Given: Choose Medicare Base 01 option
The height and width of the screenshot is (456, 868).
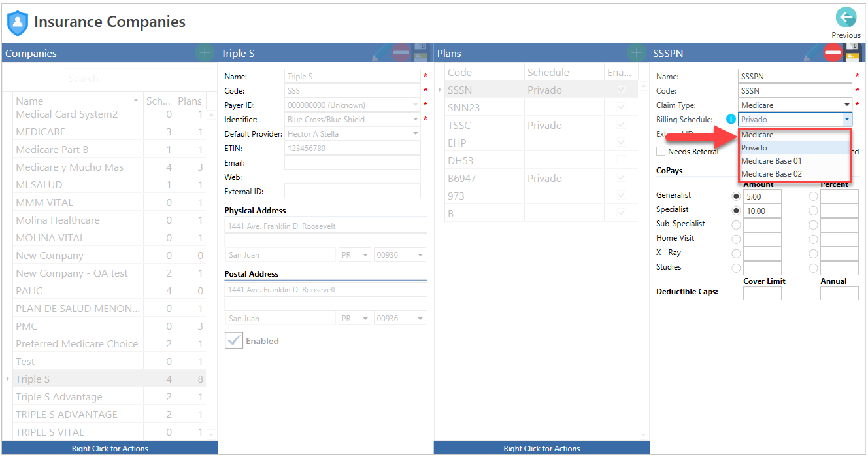Looking at the screenshot, I should tap(795, 161).
